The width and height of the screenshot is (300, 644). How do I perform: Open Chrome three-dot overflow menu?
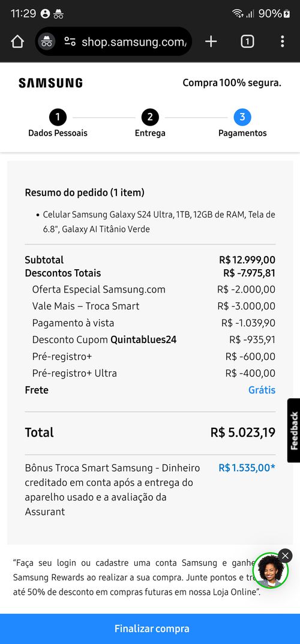[x=283, y=41]
